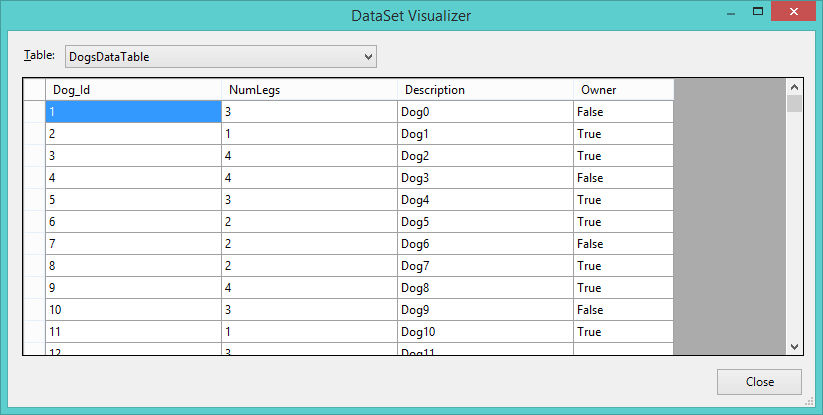This screenshot has height=415, width=823.
Task: Select the Description cell Dog9
Action: tap(485, 310)
